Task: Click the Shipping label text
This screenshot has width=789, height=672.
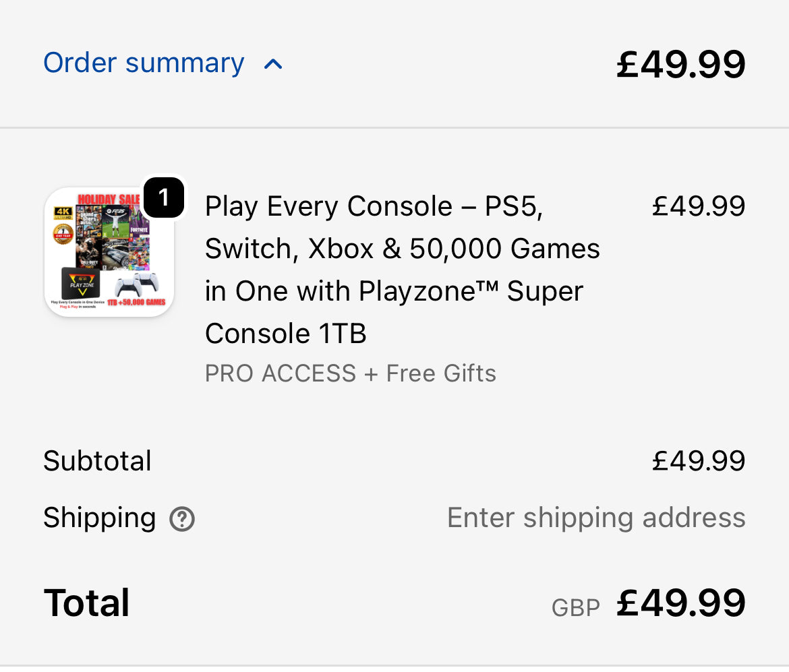Action: point(99,518)
